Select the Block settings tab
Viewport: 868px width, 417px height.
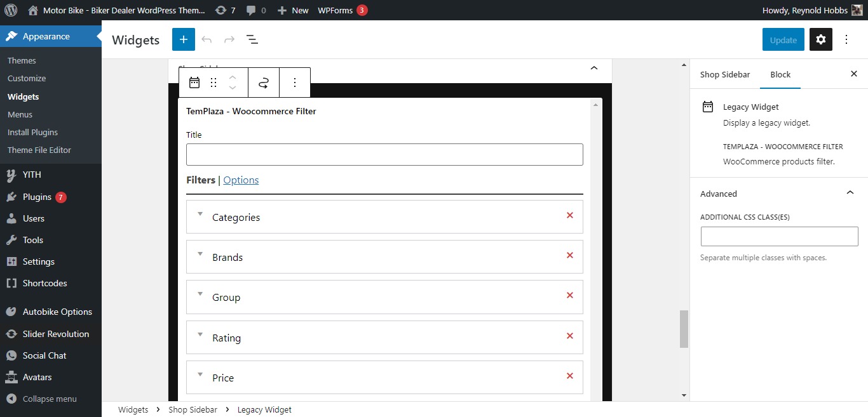[x=780, y=74]
